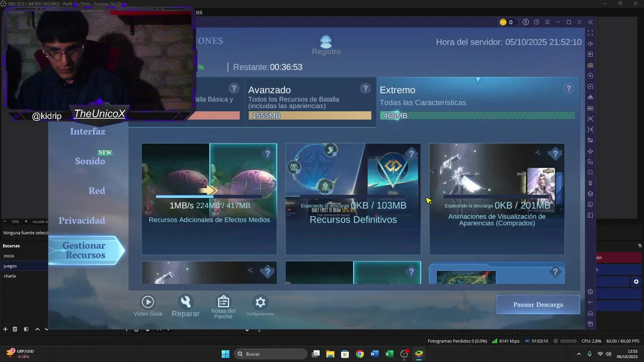The image size is (644, 362).
Task: Click 'CPU: 2.8%' in OBS status bar
Action: tap(591, 341)
